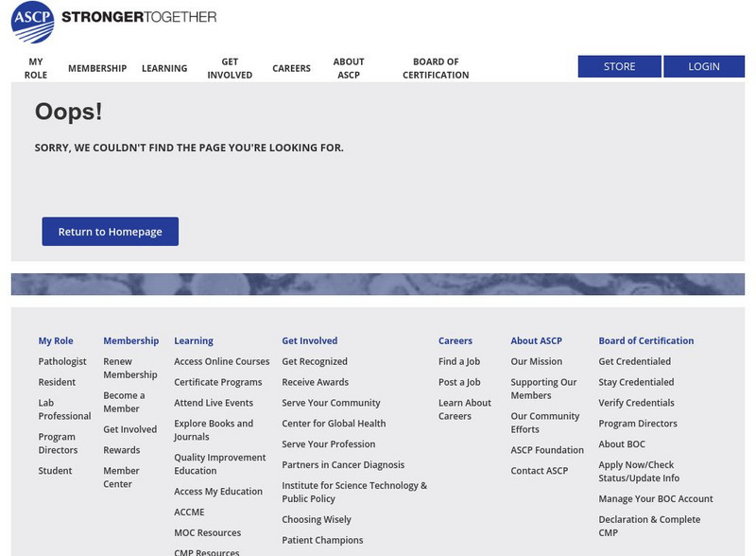Click Board of Certification footer heading
This screenshot has width=756, height=556.
[x=646, y=340]
